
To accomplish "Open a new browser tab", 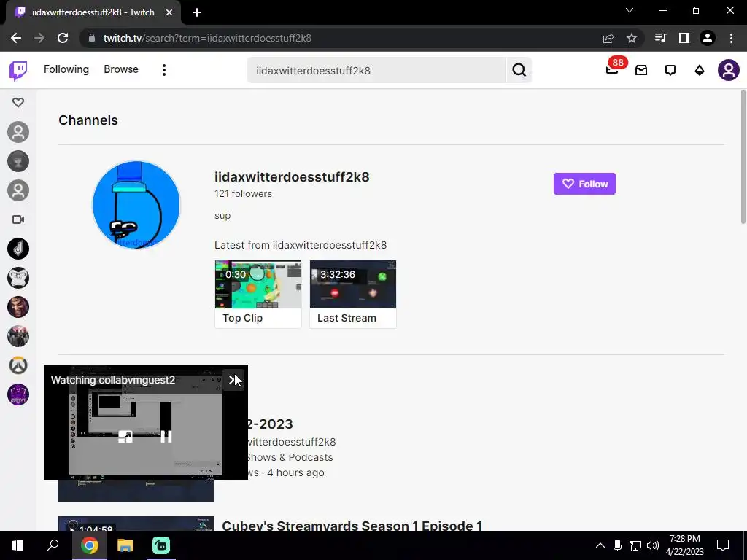I will [197, 12].
